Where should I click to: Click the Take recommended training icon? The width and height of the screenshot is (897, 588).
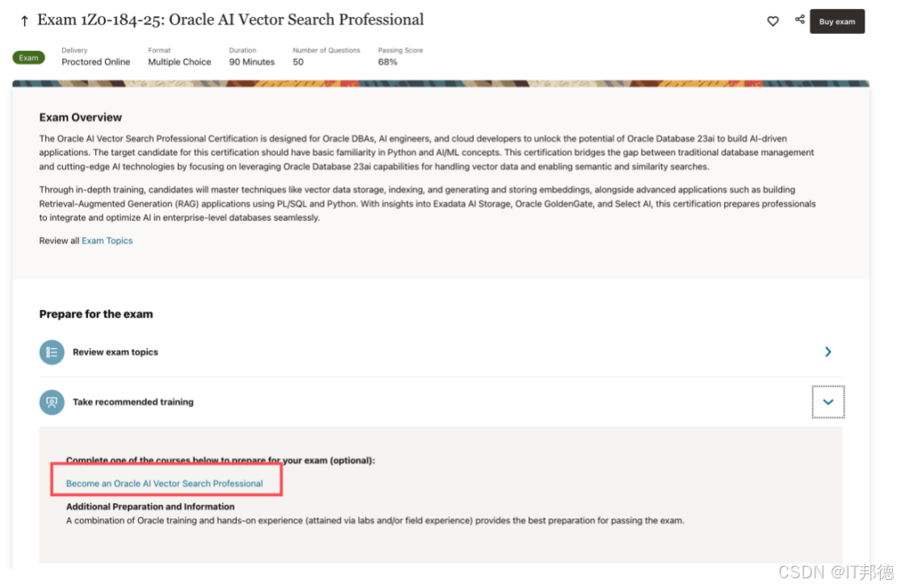(52, 402)
